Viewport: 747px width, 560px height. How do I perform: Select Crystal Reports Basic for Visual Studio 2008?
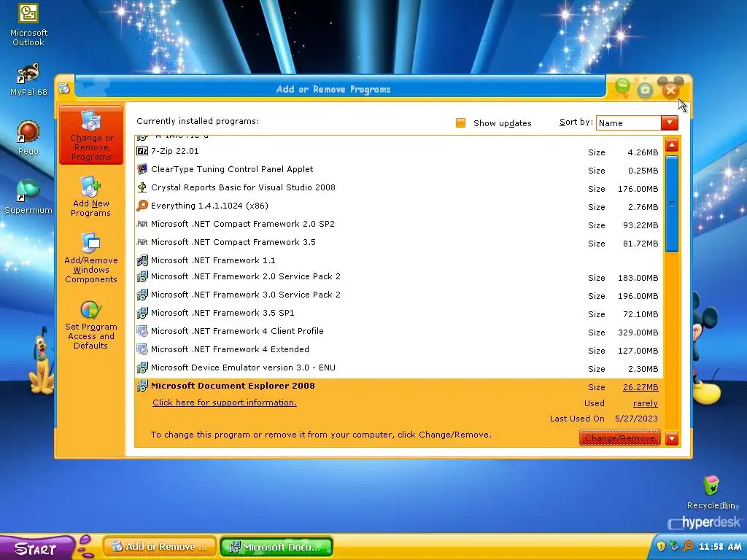tap(399, 187)
